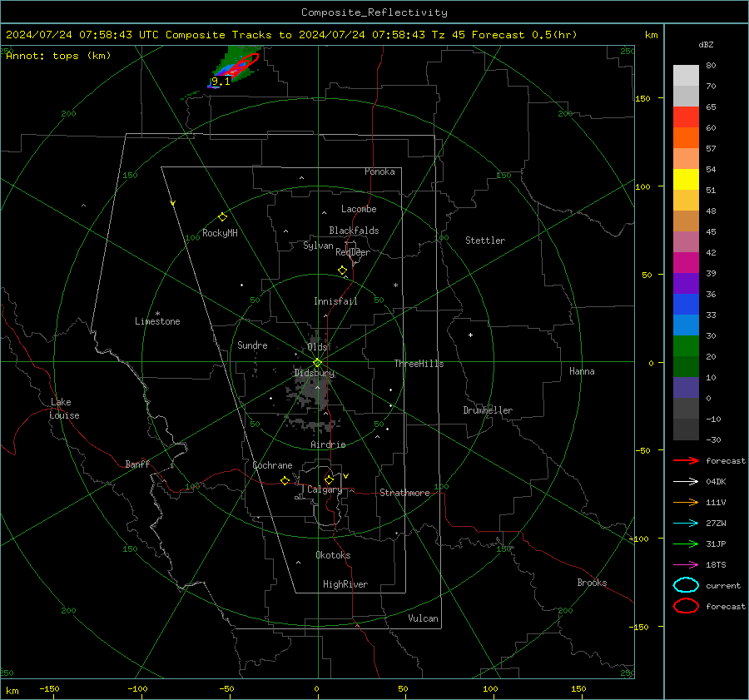Click the magenta 18TS arrow icon

click(686, 565)
